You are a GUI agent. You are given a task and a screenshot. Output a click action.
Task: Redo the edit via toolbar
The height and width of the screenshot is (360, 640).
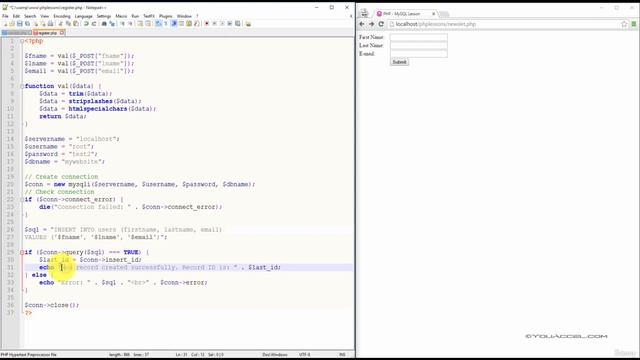pos(94,24)
